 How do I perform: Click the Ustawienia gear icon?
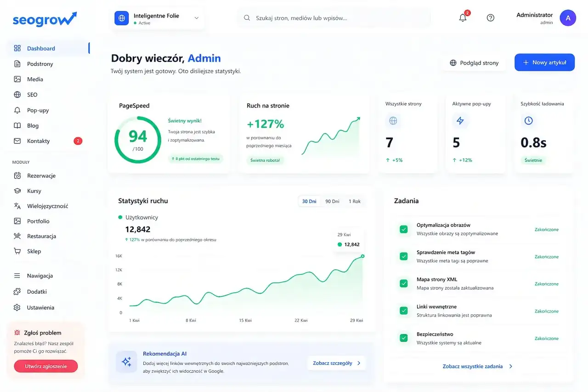[17, 307]
